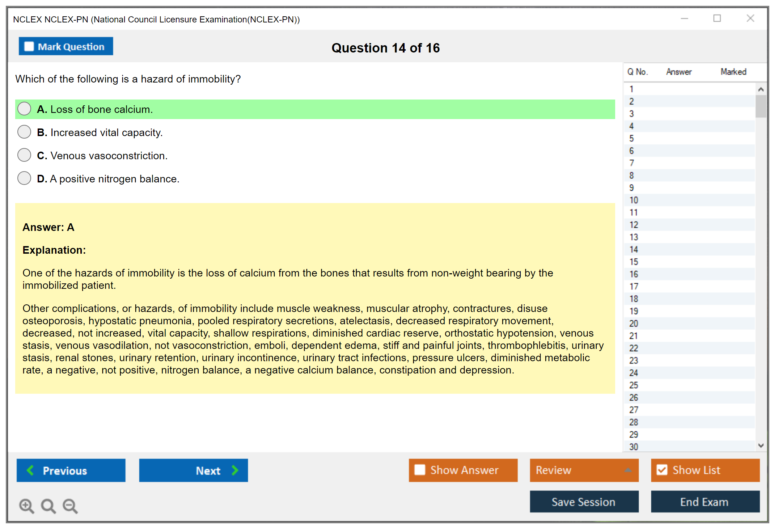This screenshot has width=778, height=532.
Task: Click the right chevron on Next button
Action: point(235,470)
